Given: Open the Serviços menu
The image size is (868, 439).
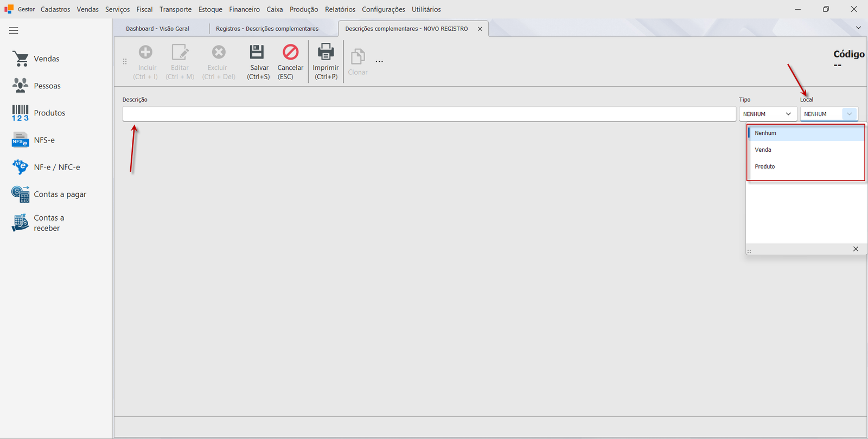Looking at the screenshot, I should [118, 9].
